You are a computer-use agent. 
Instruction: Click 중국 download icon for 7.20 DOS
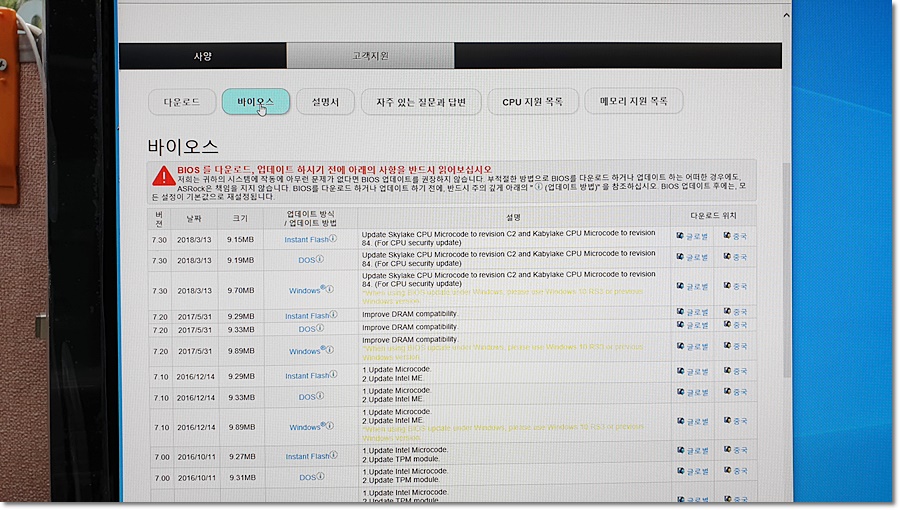click(727, 325)
